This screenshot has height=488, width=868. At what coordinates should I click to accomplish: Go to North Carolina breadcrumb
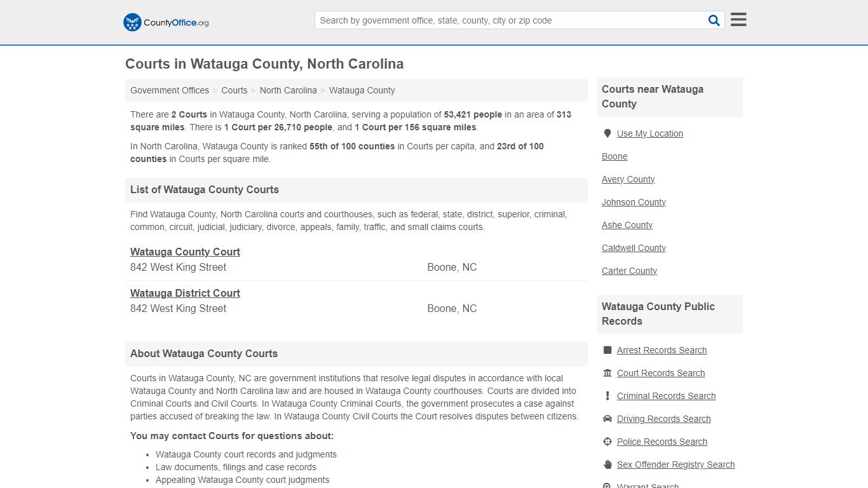pos(288,90)
